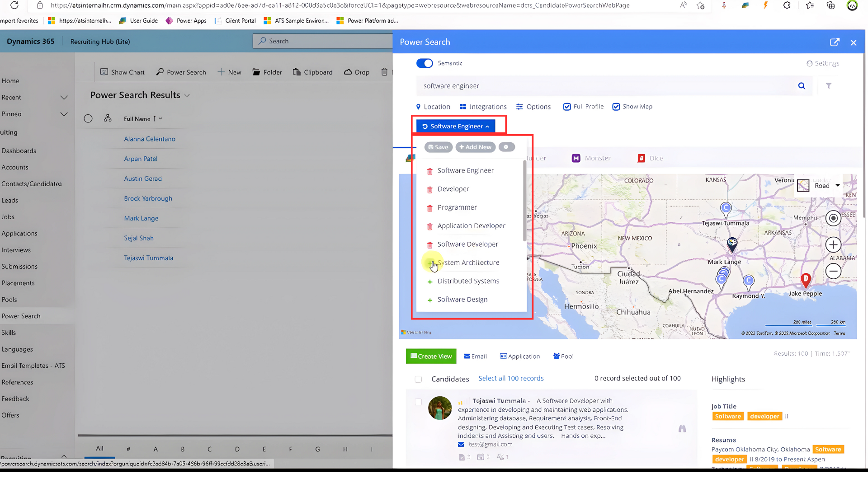Open the hierarchy icon in results header
The image size is (868, 488).
coord(108,118)
